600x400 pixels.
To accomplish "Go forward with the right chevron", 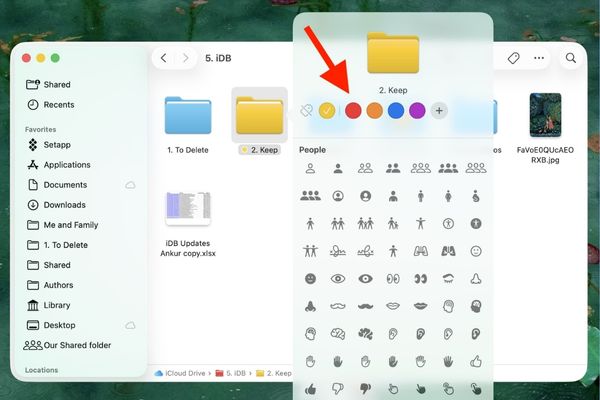I will pyautogui.click(x=186, y=58).
